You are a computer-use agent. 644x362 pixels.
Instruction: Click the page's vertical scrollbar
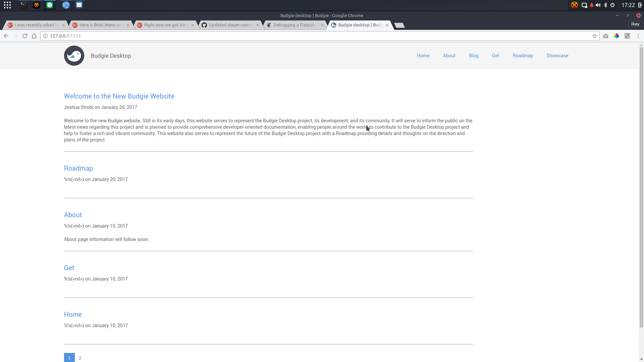click(x=641, y=187)
